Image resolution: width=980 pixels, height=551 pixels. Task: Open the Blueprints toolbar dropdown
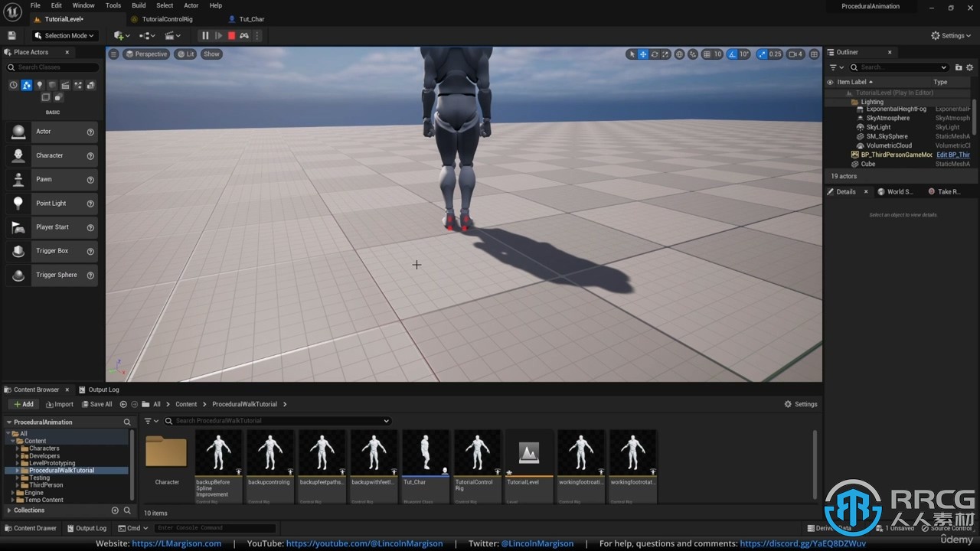point(147,35)
